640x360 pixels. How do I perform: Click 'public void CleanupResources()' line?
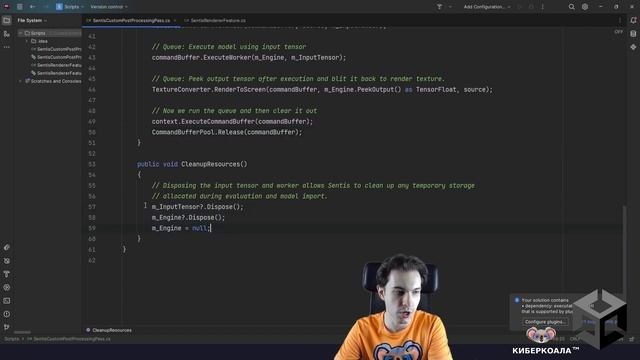point(192,164)
